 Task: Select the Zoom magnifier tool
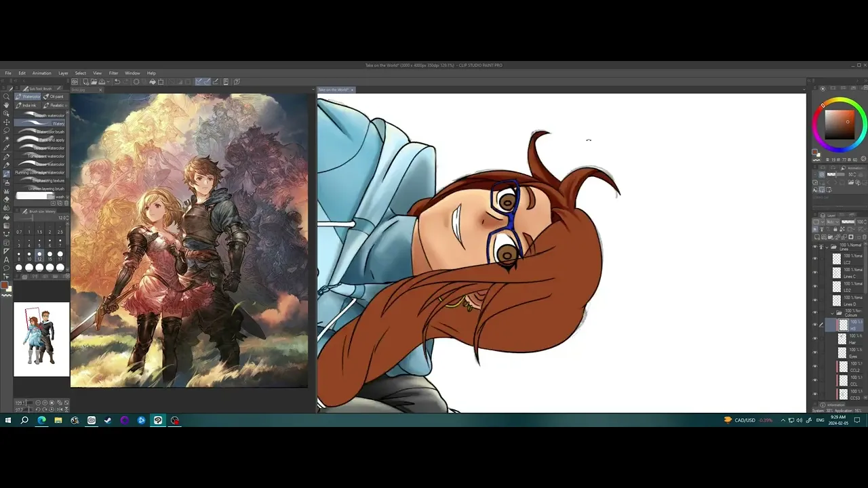pos(6,96)
